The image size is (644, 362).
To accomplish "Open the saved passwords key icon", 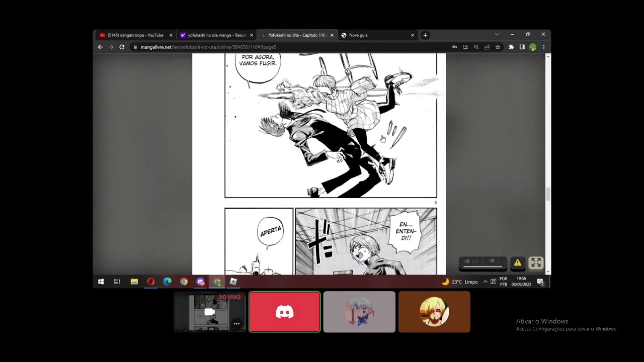I will 454,47.
